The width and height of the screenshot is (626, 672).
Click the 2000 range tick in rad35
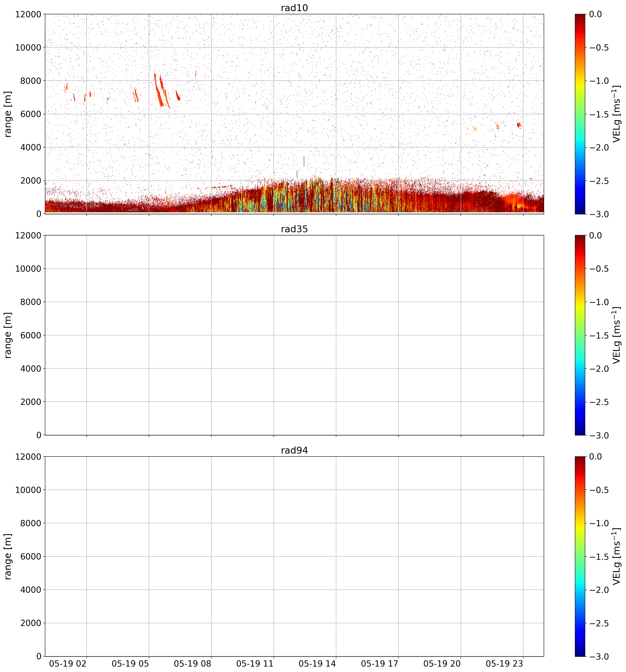pyautogui.click(x=30, y=402)
